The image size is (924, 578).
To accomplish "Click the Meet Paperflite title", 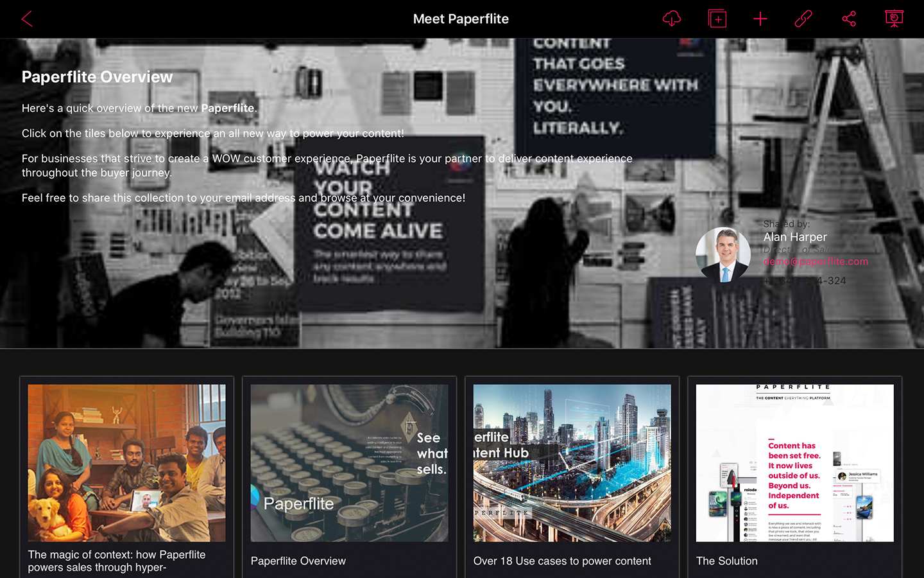I will (x=461, y=19).
